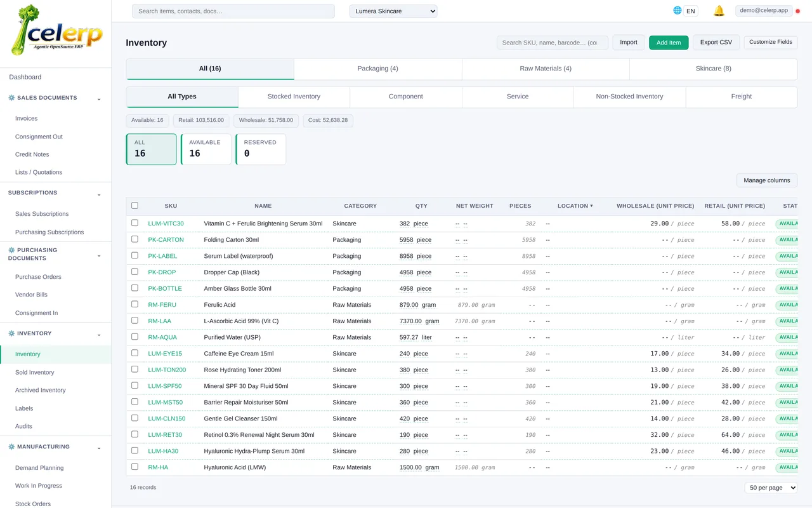
Task: Select the Available 16 status card
Action: click(206, 149)
